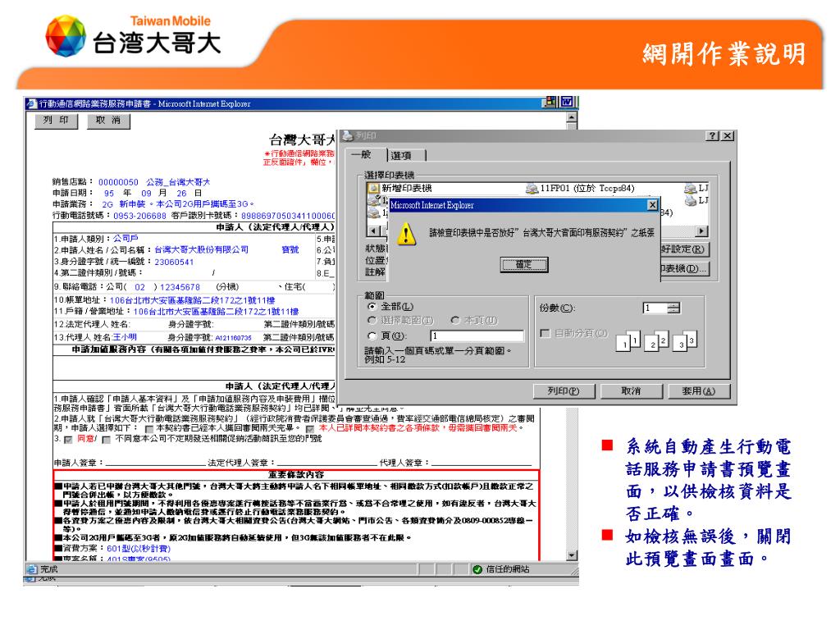840x630 pixels.
Task: Click the 喜好設定(R) button
Action: pos(684,249)
